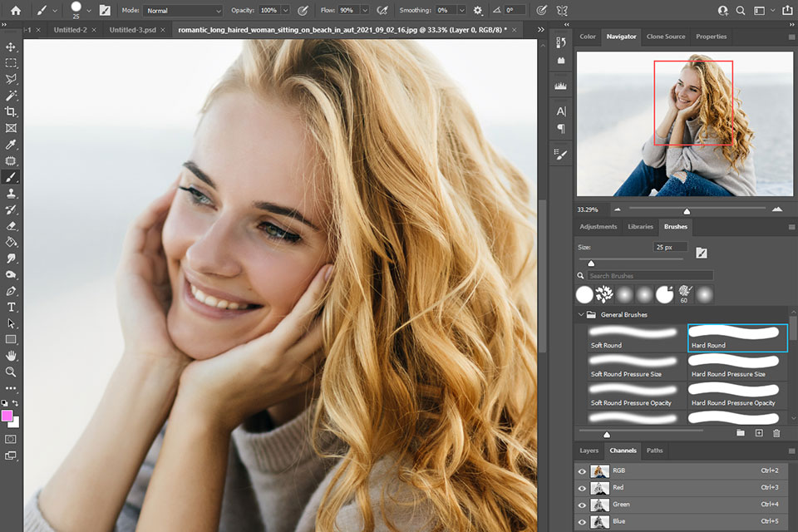Select the Magic Wand tool

(x=11, y=96)
